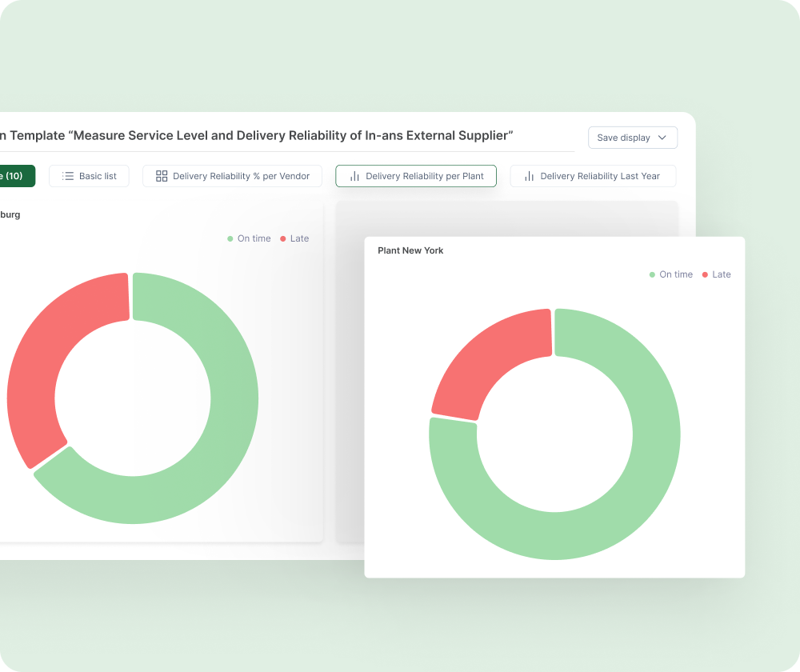Switch to the Delivery Reliability per Plant view

(415, 176)
